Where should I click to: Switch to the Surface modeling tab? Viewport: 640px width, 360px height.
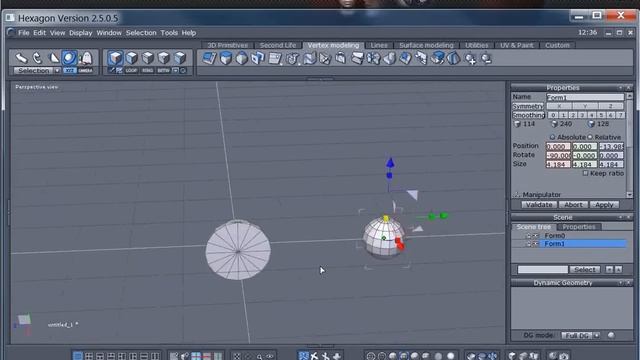[426, 45]
